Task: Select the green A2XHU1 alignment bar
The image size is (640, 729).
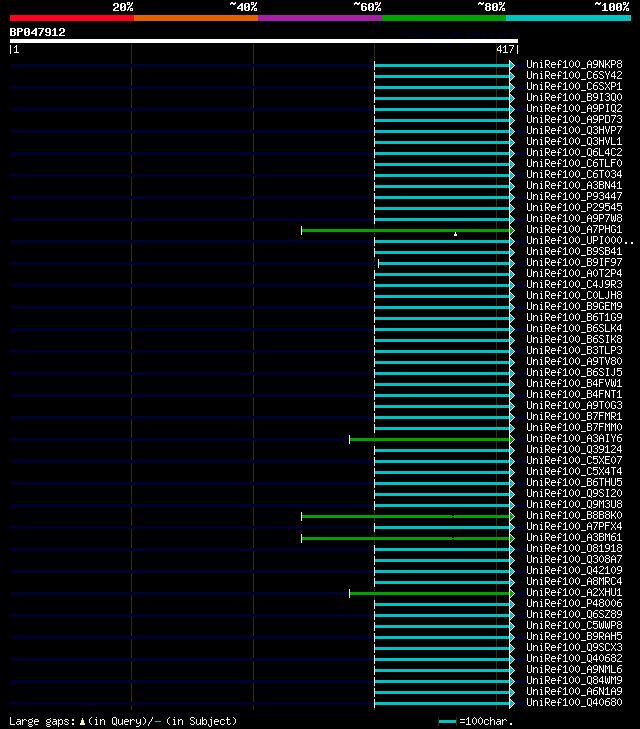Action: (x=429, y=593)
